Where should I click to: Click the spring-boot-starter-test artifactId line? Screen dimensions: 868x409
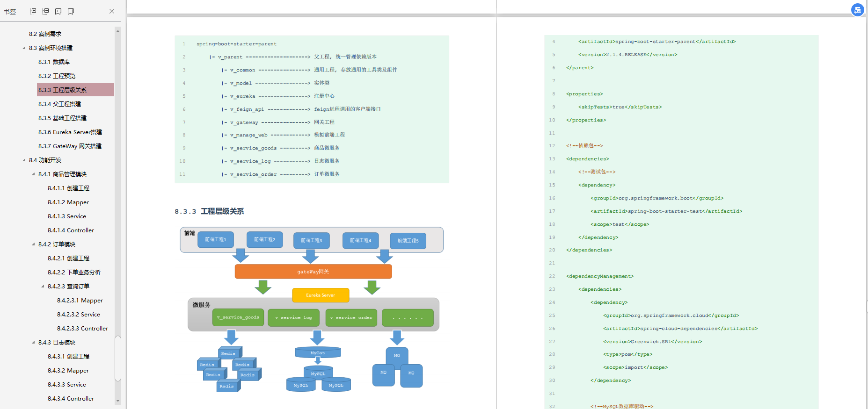coord(666,211)
